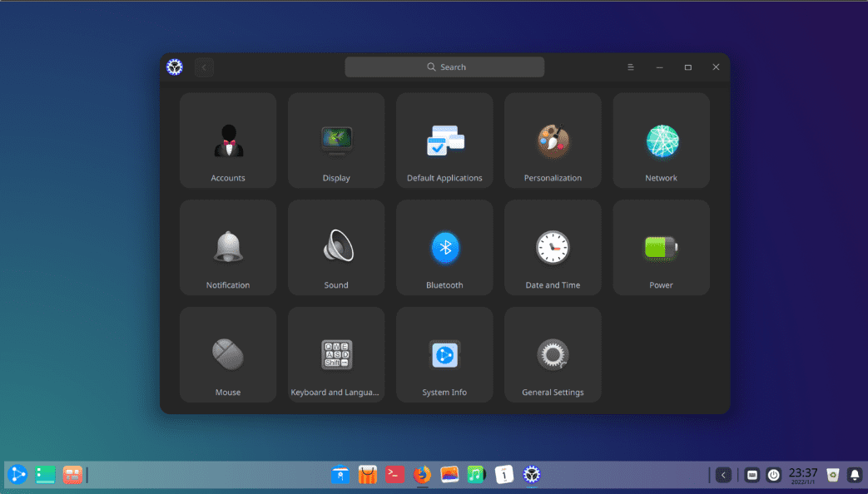Collapse the system tray with the chevron
Screen dimensions: 868x494
coord(723,475)
